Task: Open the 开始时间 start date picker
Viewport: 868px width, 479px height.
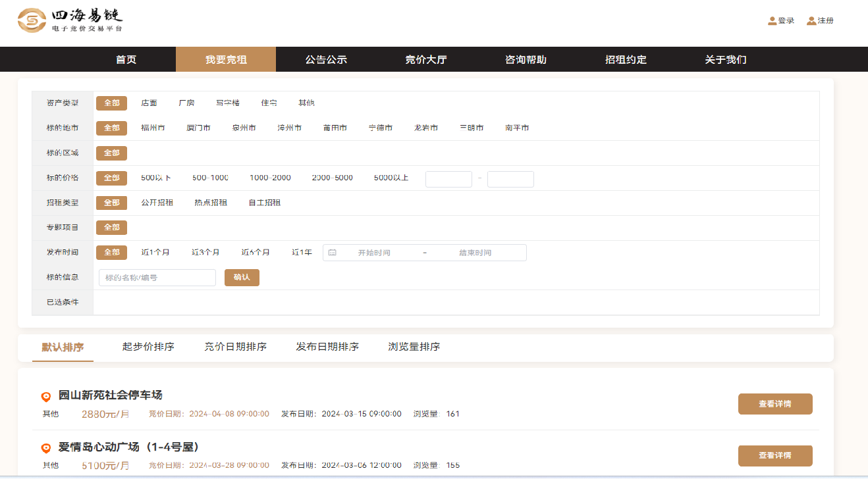Action: [374, 253]
